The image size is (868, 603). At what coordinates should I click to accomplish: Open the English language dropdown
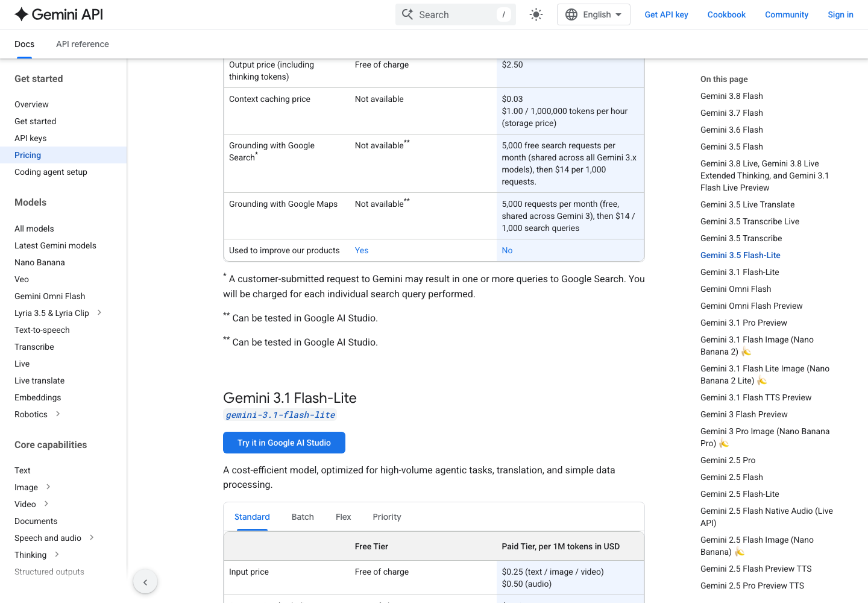click(x=594, y=14)
